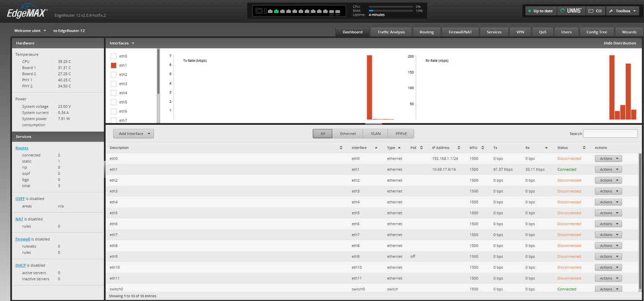
Task: Sort table by MTU column arrows
Action: tap(483, 148)
